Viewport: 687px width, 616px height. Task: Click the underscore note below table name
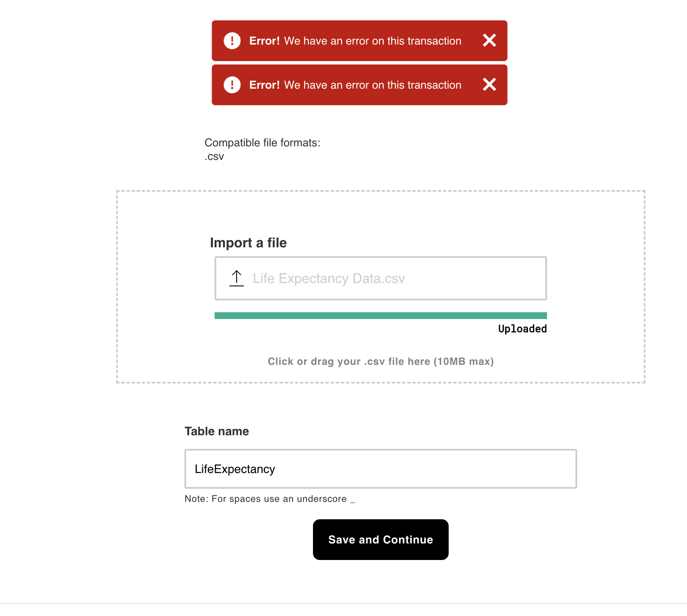coord(270,499)
